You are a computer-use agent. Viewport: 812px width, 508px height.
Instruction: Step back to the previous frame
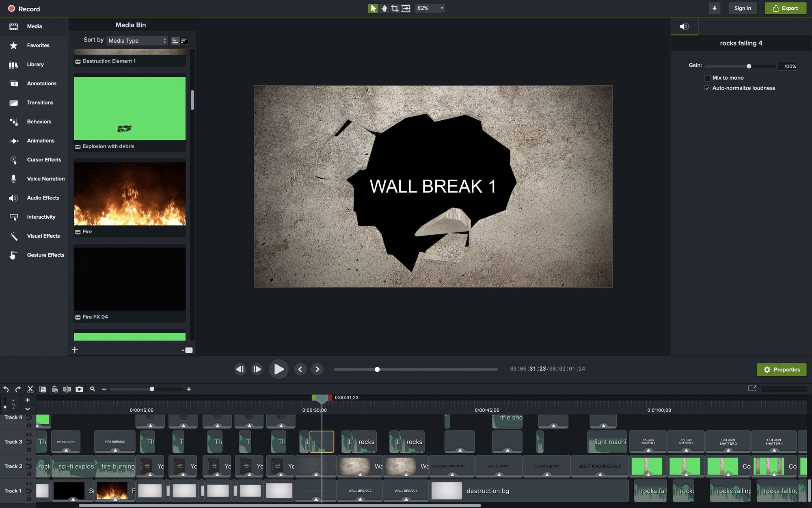click(240, 369)
